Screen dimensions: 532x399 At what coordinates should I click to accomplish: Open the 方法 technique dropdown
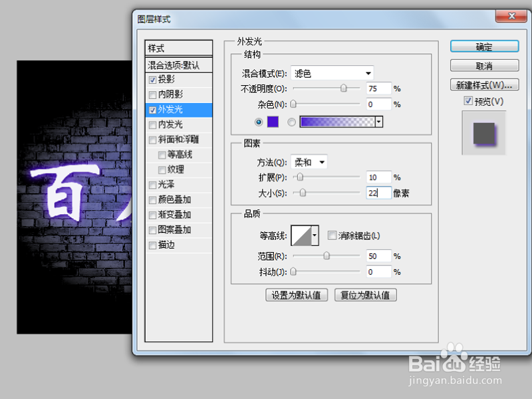(x=309, y=162)
